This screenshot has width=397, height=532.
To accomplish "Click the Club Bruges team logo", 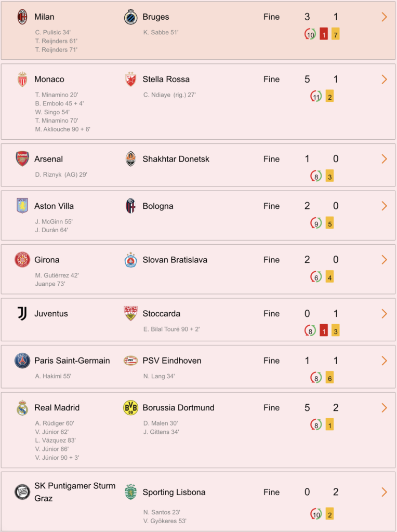I will (130, 17).
